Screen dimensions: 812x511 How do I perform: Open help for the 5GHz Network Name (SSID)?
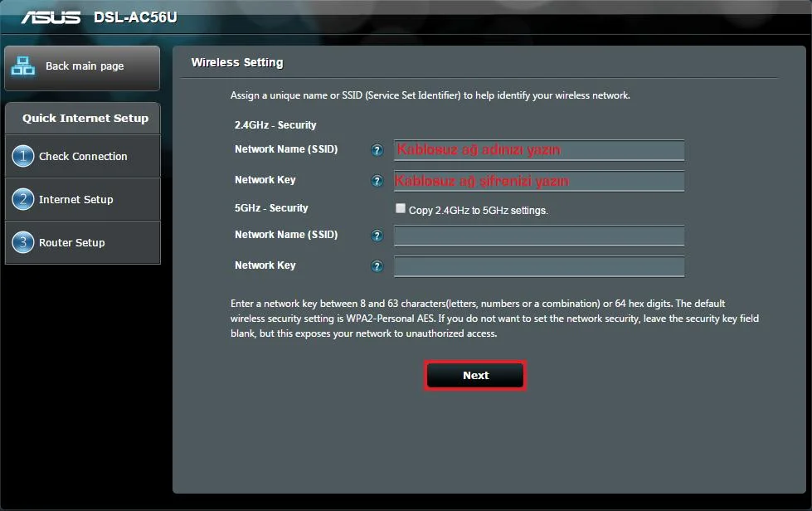pyautogui.click(x=377, y=236)
